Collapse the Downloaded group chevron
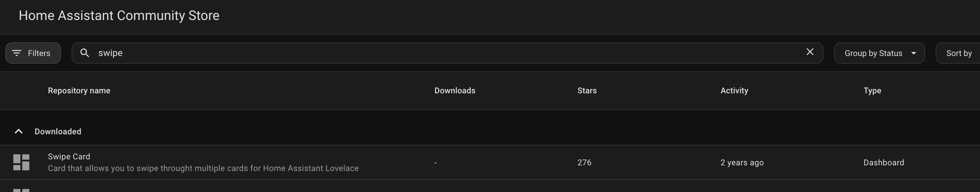 pos(18,131)
